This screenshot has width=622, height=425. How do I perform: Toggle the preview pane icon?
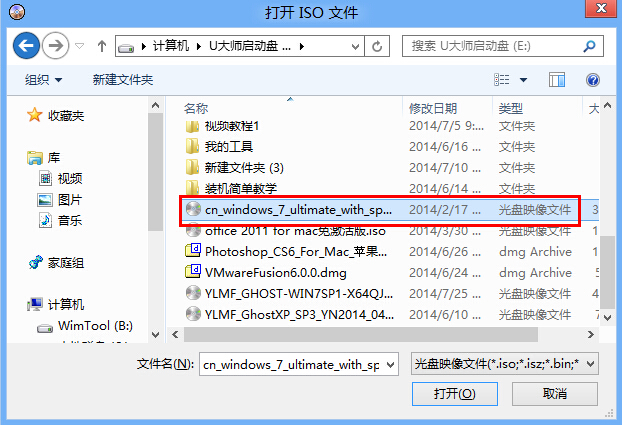557,80
